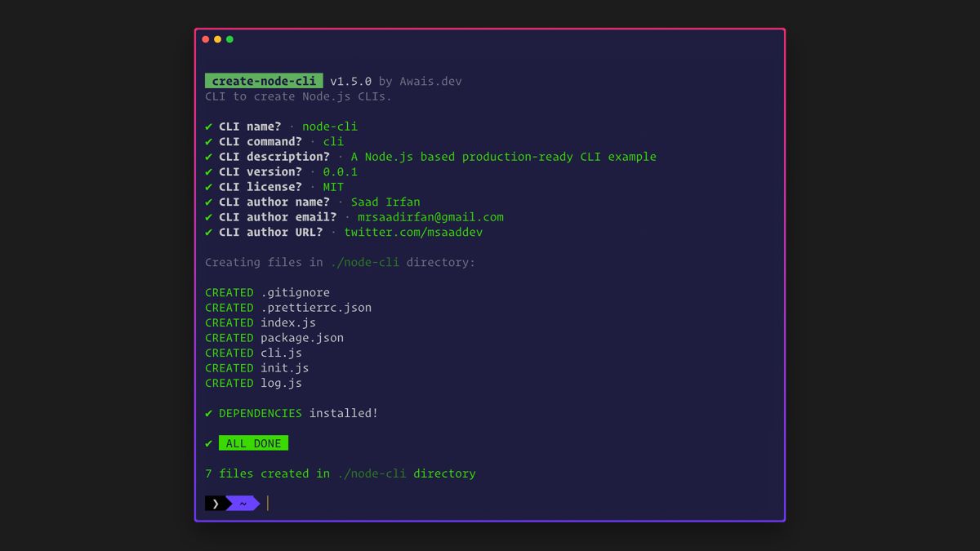Click the 'DEPENDENCIES installed!' text
This screenshot has width=980, height=551.
click(299, 413)
